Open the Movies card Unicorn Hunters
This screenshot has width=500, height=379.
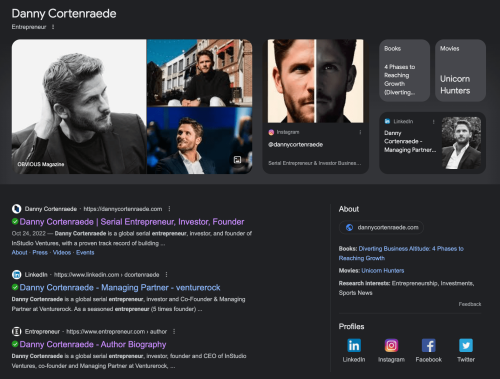click(x=460, y=70)
